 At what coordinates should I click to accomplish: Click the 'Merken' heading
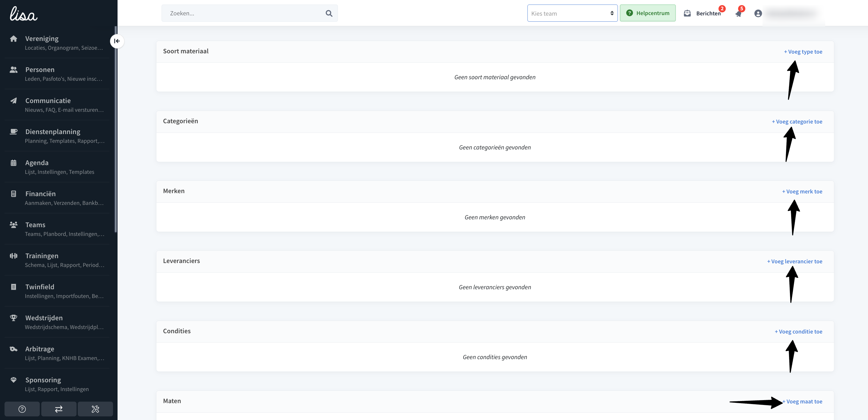174,191
